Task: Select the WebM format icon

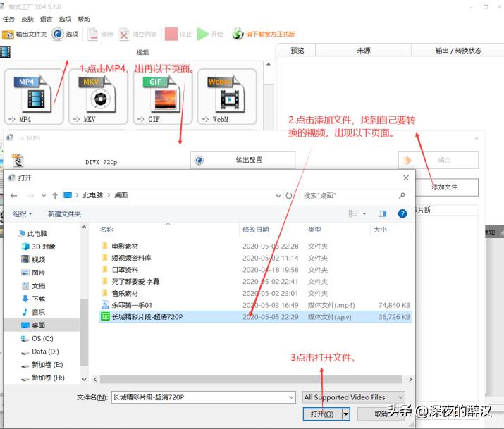Action: [x=227, y=97]
